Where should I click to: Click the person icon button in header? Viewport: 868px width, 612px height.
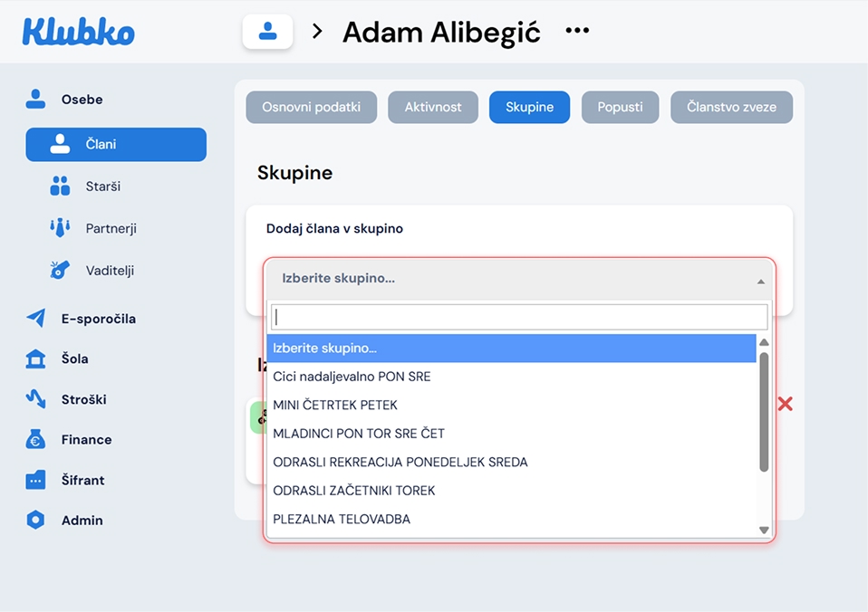point(267,32)
